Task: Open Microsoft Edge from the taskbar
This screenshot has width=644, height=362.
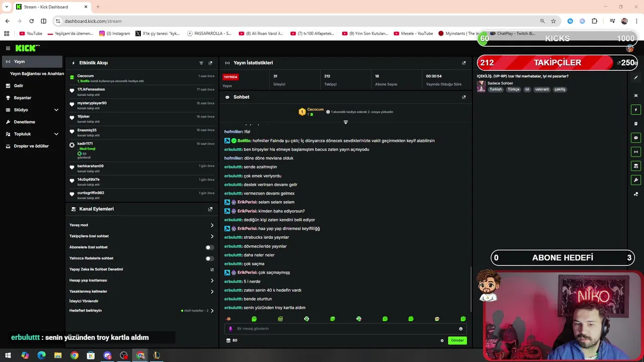Action: pyautogui.click(x=41, y=355)
